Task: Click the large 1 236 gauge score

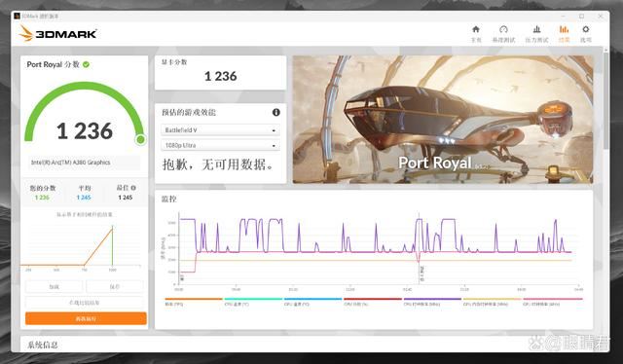Action: pyautogui.click(x=85, y=131)
